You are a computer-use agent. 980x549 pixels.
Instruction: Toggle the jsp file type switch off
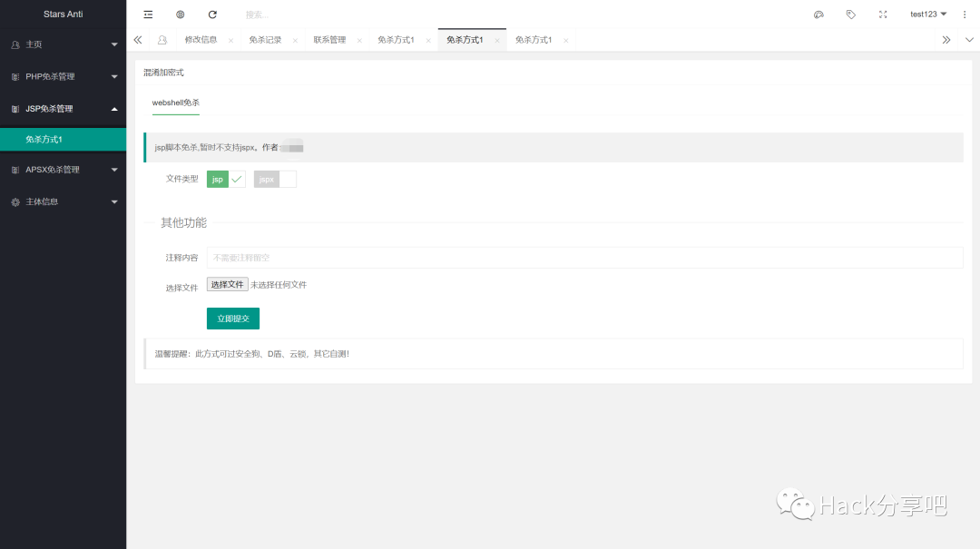[223, 179]
